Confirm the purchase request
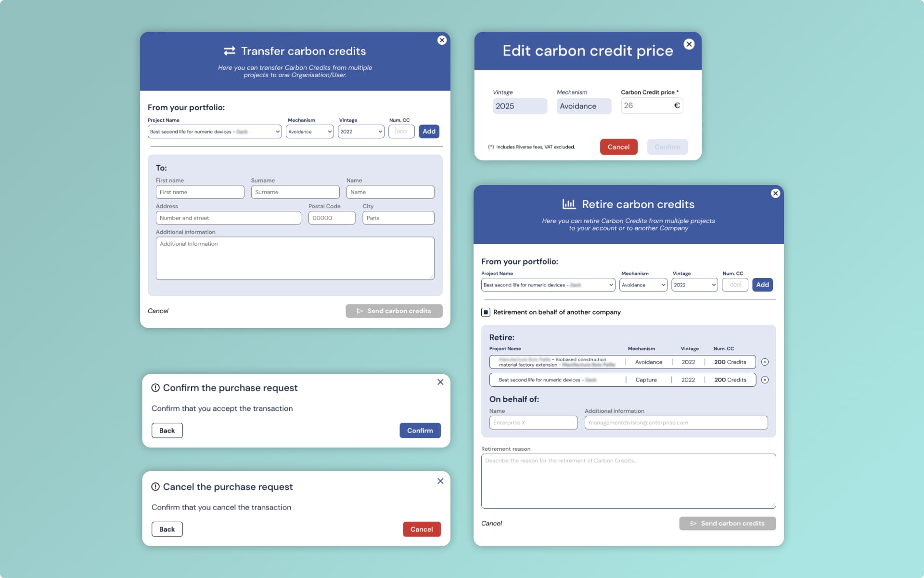Screen dimensions: 924x578 pos(420,431)
